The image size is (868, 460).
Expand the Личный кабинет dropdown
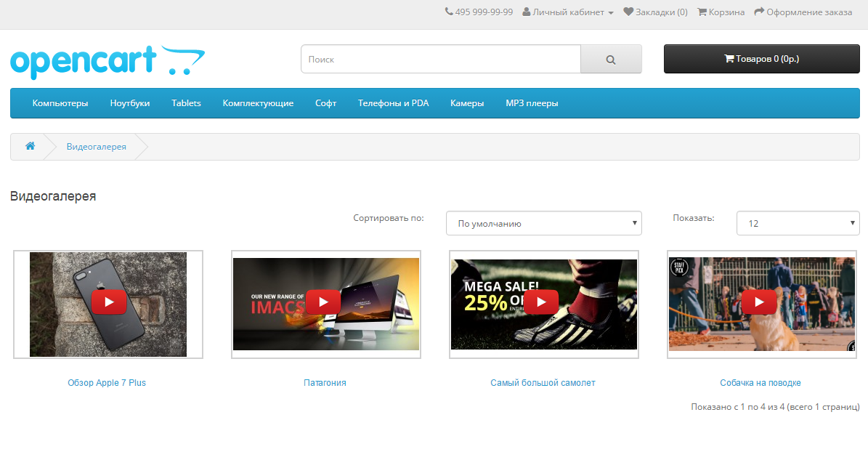[568, 12]
